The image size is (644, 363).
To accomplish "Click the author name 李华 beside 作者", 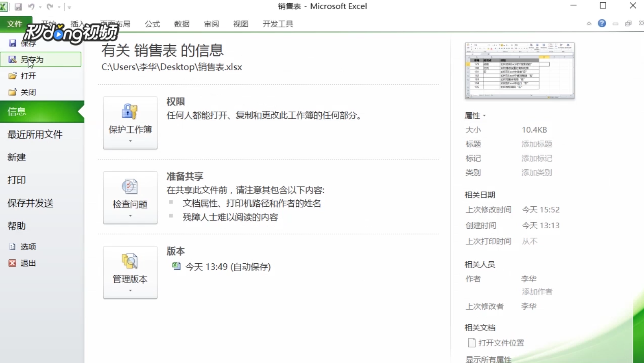I will tap(529, 279).
